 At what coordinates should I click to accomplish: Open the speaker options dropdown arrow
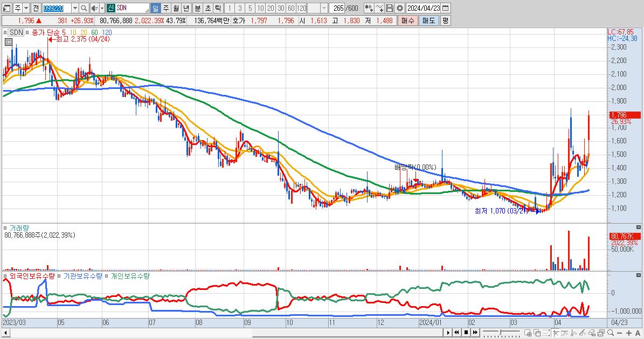tap(102, 8)
